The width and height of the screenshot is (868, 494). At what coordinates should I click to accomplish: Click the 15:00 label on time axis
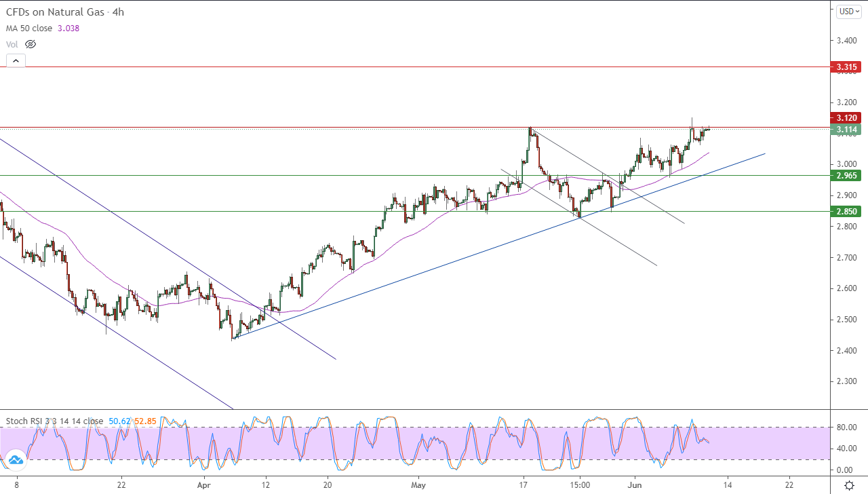(x=580, y=485)
